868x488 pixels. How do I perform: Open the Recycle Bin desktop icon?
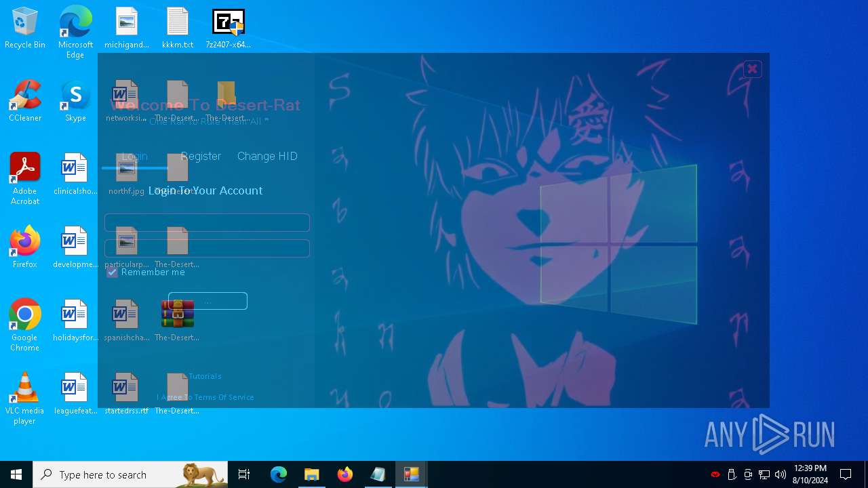[25, 28]
